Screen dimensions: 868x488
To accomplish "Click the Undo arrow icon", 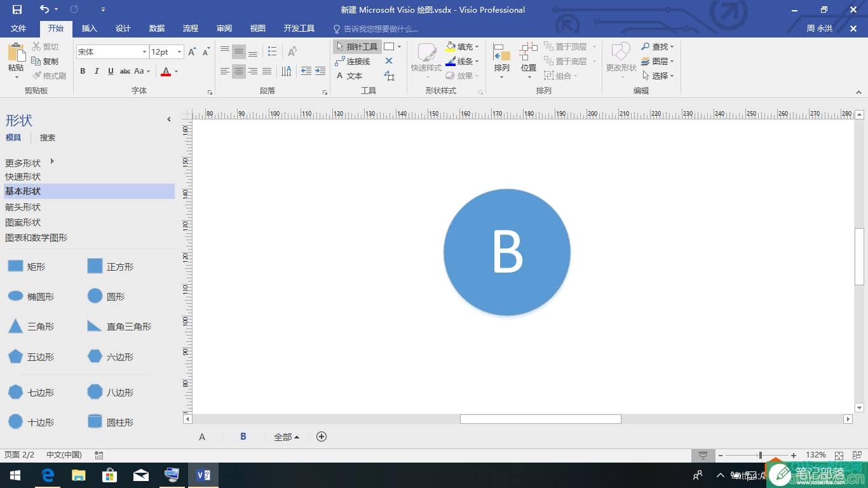I will coord(44,10).
